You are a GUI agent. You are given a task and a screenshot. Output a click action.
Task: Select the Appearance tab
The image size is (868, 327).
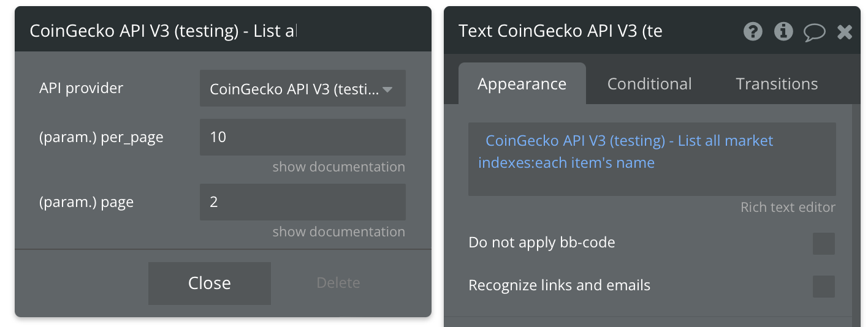click(522, 84)
